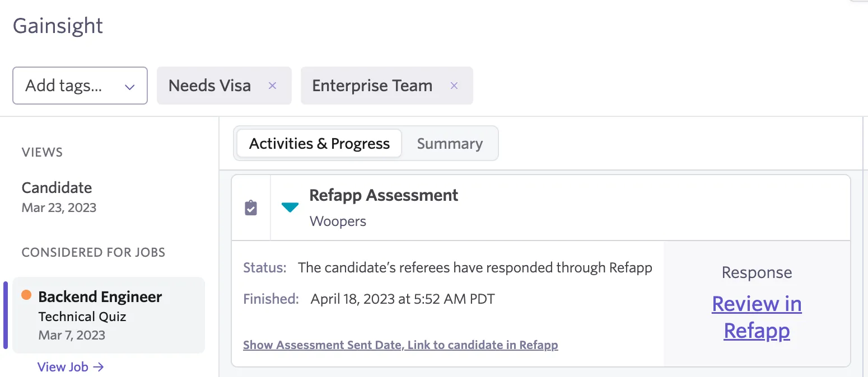The height and width of the screenshot is (377, 868).
Task: Remove the Enterprise Team tag
Action: [454, 86]
